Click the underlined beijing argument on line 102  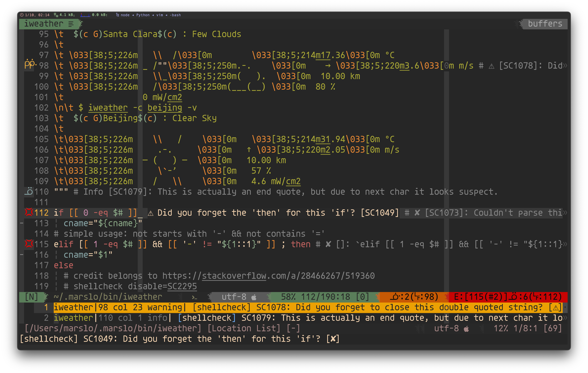point(165,108)
